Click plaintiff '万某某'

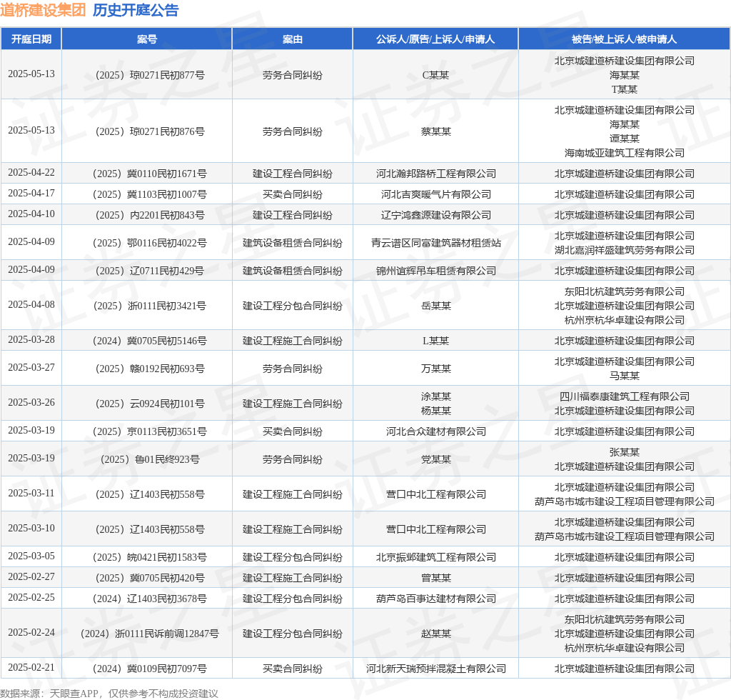435,369
